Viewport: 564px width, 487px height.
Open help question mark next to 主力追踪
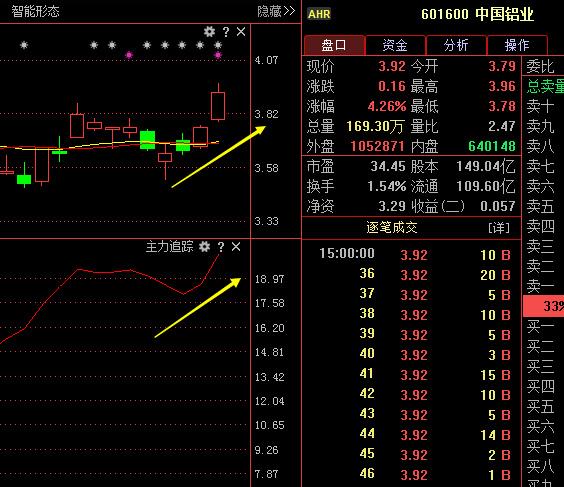coord(221,247)
